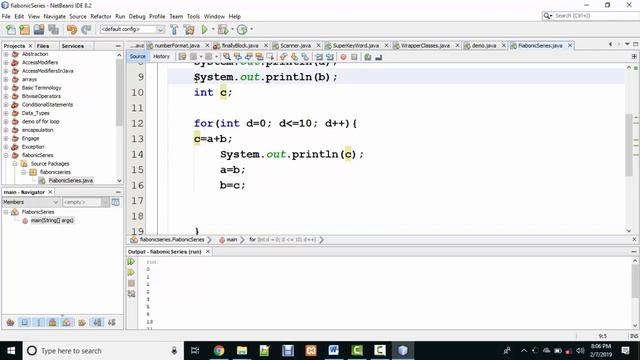Toggle fully qualified names in Navigator
Image resolution: width=640 pixels, height=360 pixels.
point(82,322)
